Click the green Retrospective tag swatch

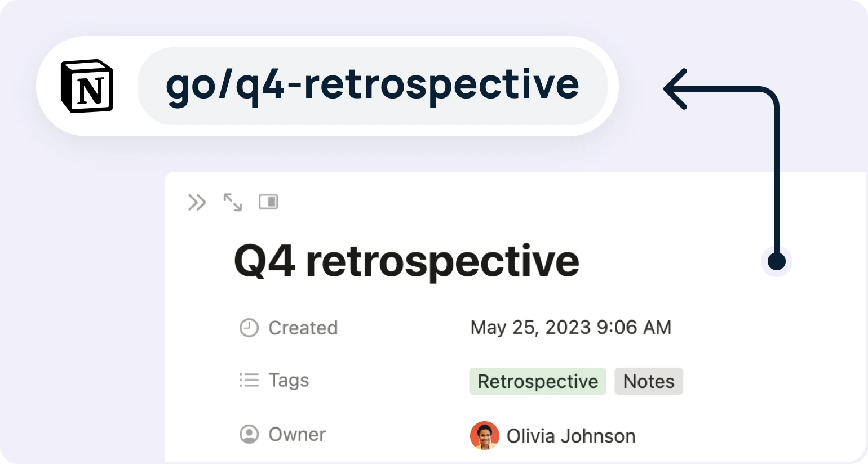point(537,381)
